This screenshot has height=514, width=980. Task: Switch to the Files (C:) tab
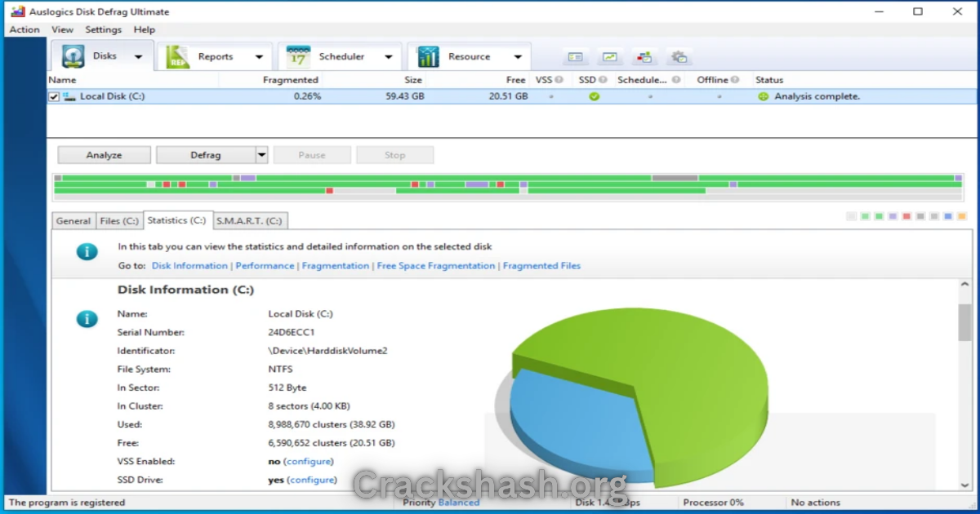[x=119, y=221]
